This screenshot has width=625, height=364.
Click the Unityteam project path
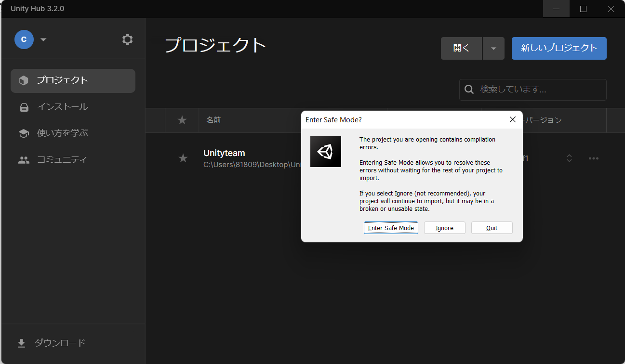pyautogui.click(x=252, y=165)
